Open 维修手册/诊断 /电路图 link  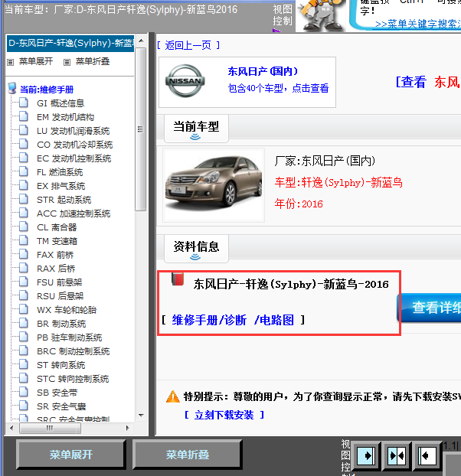point(233,320)
